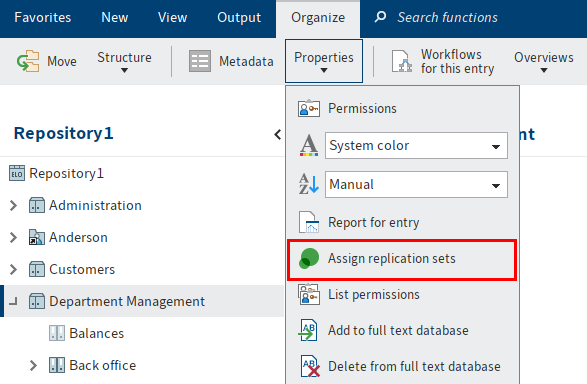
Task: Open the Manual sort order dropdown
Action: (416, 184)
